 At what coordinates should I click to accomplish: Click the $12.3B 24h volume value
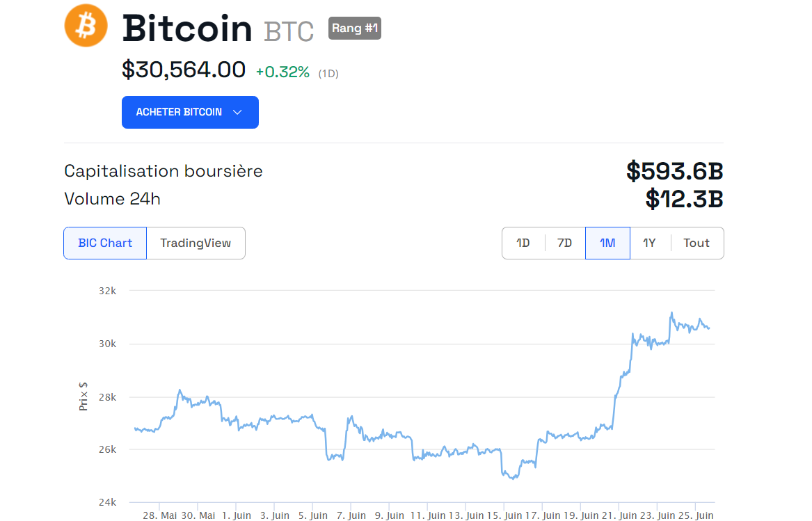(x=684, y=199)
